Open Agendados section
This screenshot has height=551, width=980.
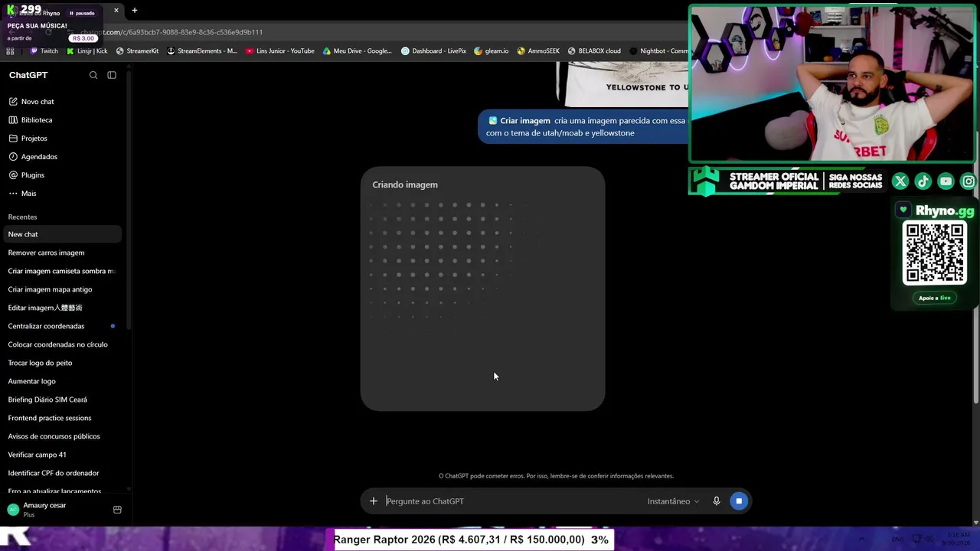coord(39,157)
